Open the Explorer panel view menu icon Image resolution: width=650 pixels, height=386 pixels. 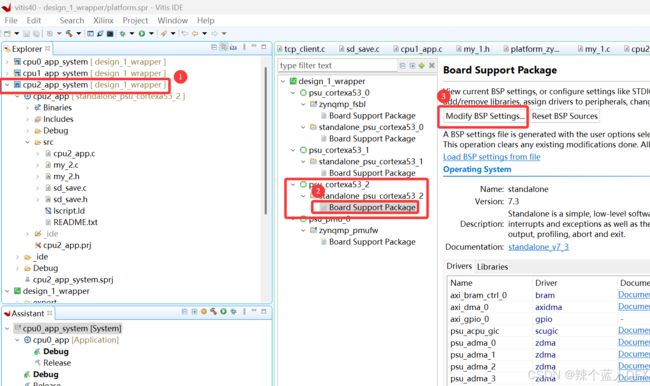(x=244, y=47)
